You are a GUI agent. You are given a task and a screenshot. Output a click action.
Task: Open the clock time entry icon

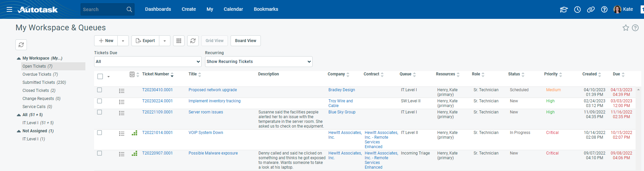[577, 9]
